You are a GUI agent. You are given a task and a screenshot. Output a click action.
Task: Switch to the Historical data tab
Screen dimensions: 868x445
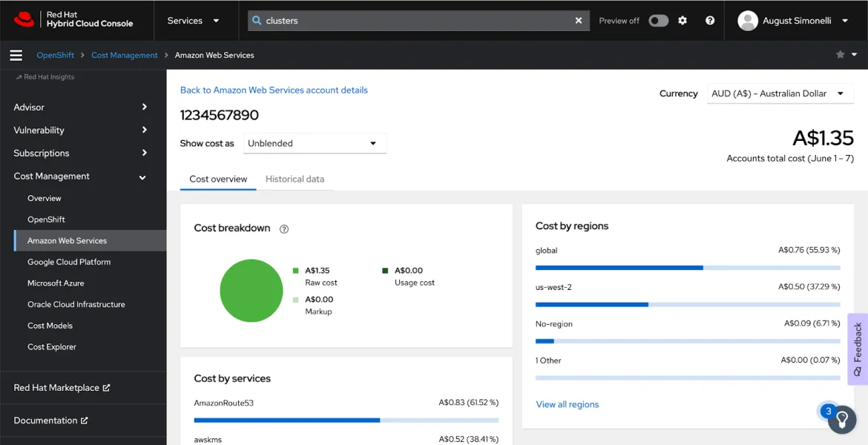pyautogui.click(x=295, y=179)
